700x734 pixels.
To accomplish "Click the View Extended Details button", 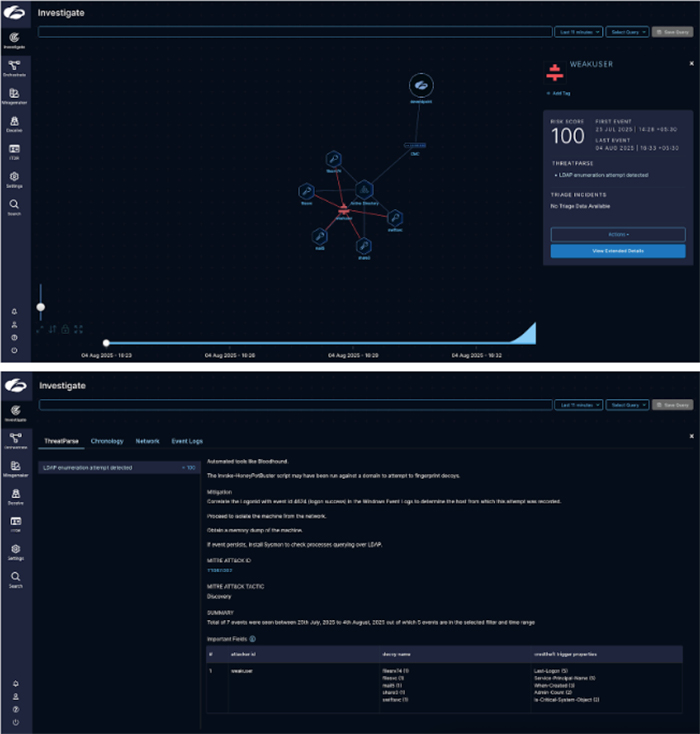I will [617, 251].
